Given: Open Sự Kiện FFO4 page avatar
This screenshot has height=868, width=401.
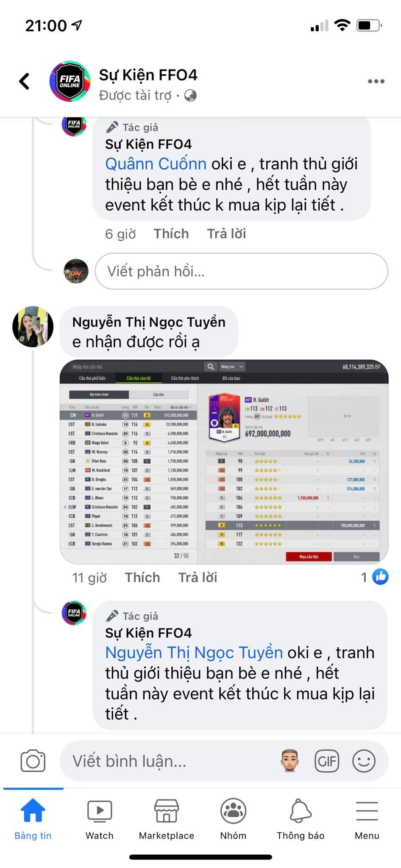Looking at the screenshot, I should click(70, 81).
